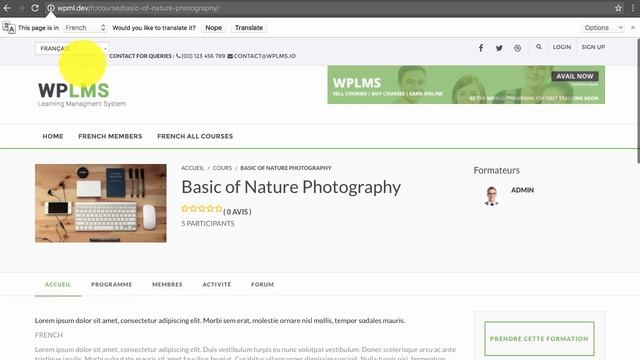The height and width of the screenshot is (360, 640).
Task: Click the WPLMS logo
Action: 82,95
